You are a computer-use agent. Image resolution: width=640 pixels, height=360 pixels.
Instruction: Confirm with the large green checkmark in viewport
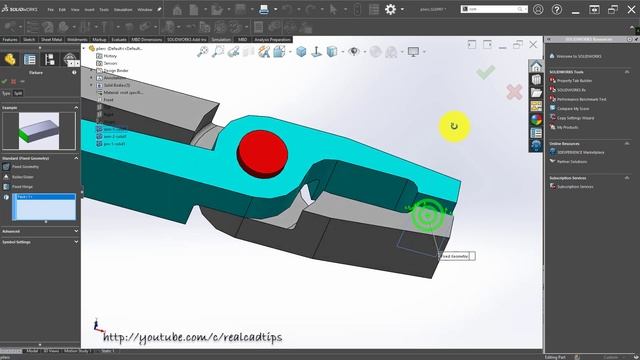point(485,72)
